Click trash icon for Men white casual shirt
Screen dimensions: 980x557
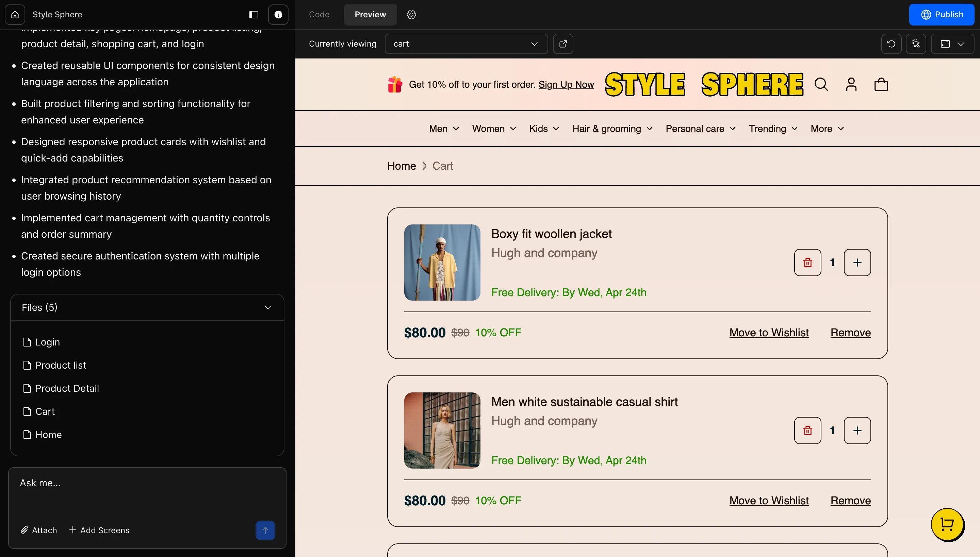(x=807, y=431)
